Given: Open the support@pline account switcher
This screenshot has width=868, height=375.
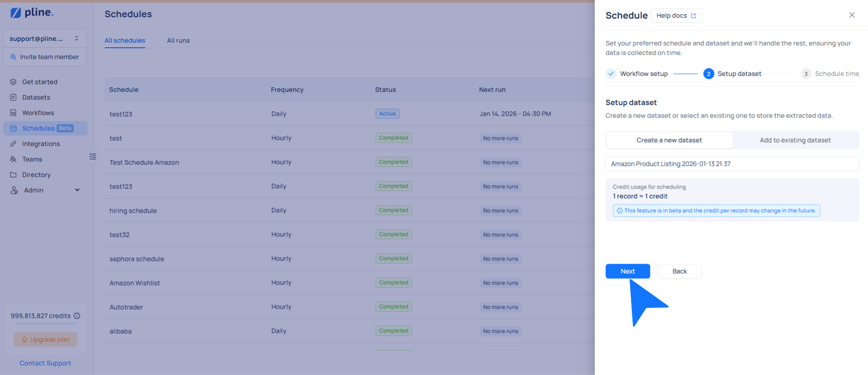Looking at the screenshot, I should tap(45, 39).
